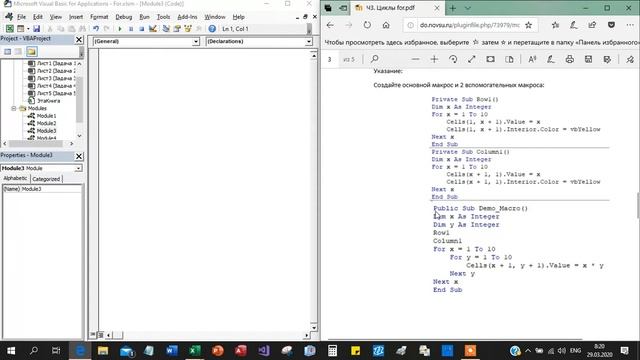
Task: Zoom out the PDF with minus button
Action: tap(416, 59)
